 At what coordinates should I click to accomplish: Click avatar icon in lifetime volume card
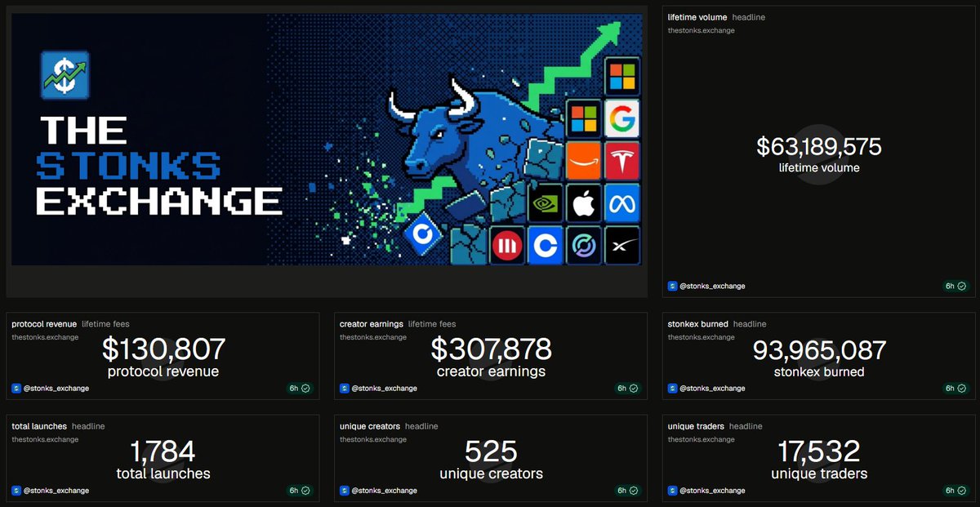tap(672, 287)
